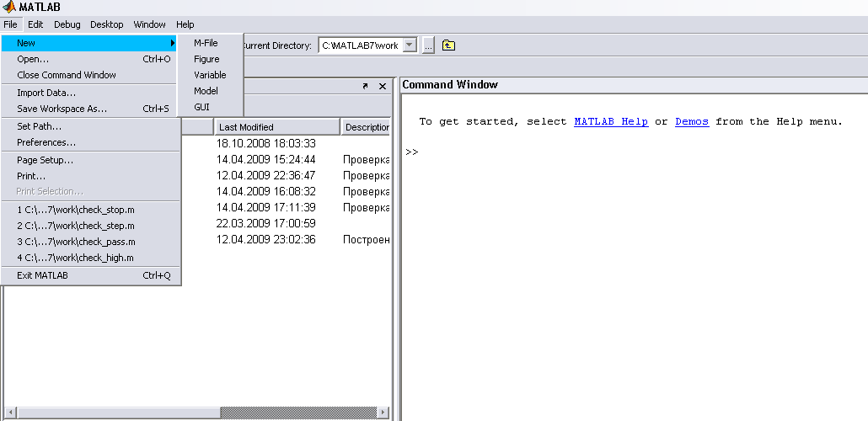This screenshot has width=868, height=421.
Task: Select row dated 14.04.2009 17:11:39
Action: click(266, 207)
